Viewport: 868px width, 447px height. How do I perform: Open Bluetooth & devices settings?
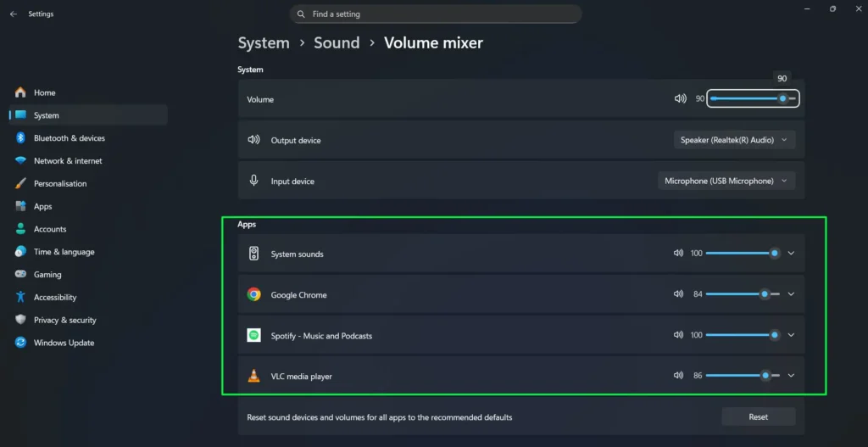[x=88, y=138]
